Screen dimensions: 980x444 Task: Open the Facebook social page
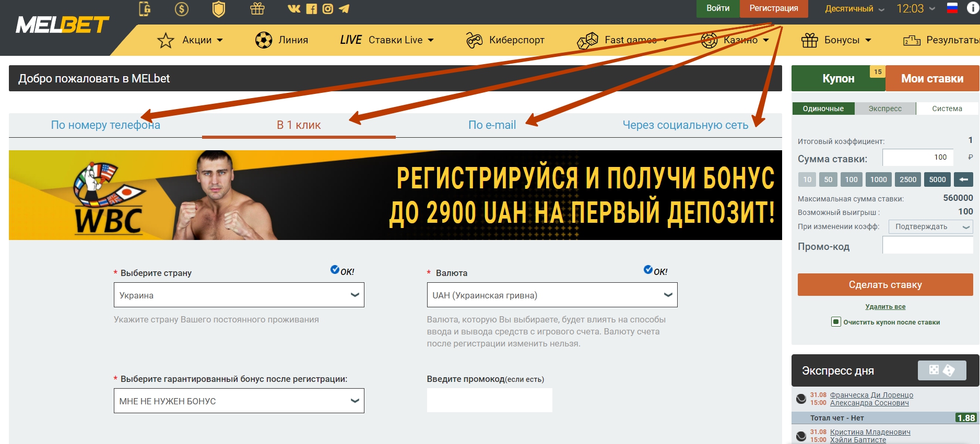tap(312, 9)
